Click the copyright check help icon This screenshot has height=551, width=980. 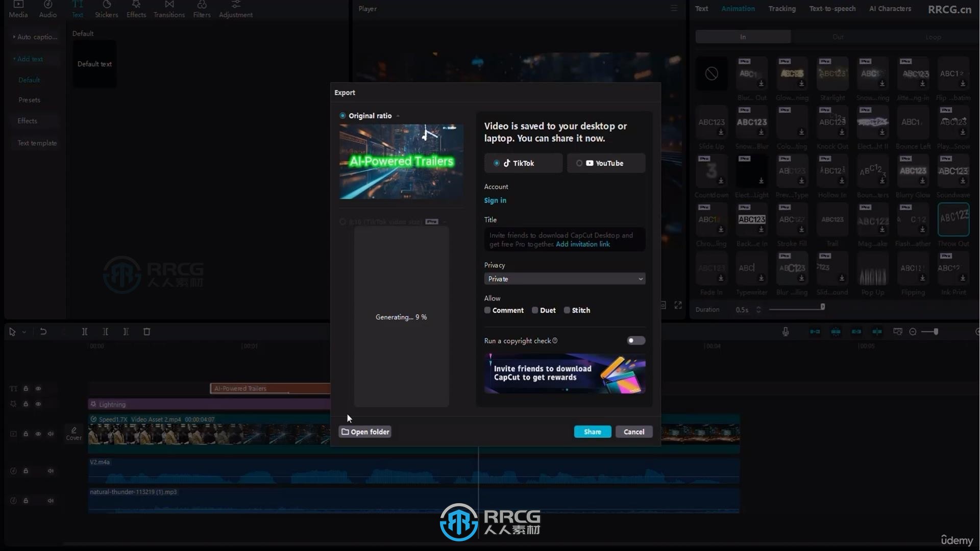[x=555, y=341]
